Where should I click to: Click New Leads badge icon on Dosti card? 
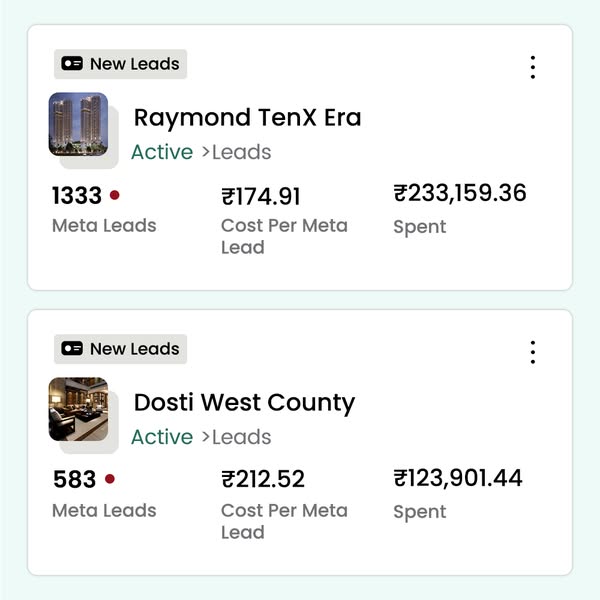click(72, 349)
